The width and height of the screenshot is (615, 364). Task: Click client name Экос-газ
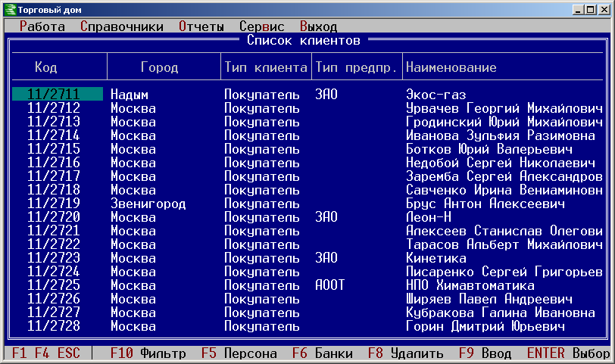[x=436, y=95]
